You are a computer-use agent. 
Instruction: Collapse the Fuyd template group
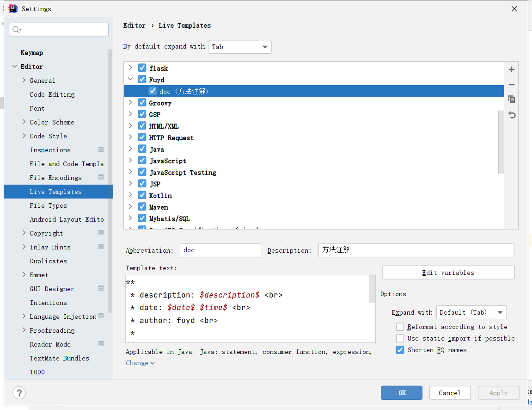tap(130, 79)
